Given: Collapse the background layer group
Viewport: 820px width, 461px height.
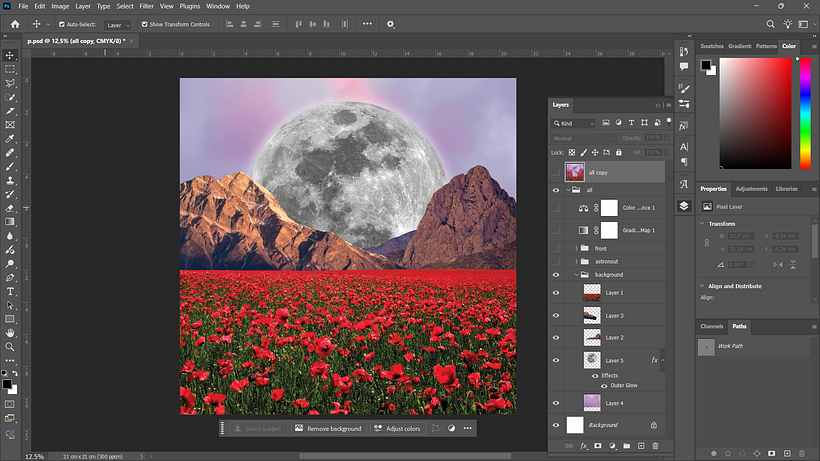Looking at the screenshot, I should click(576, 274).
